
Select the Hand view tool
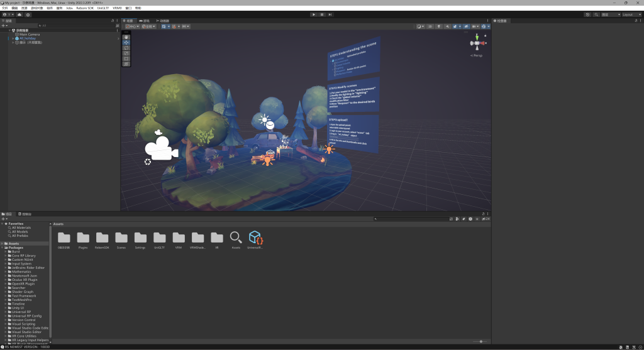(126, 37)
